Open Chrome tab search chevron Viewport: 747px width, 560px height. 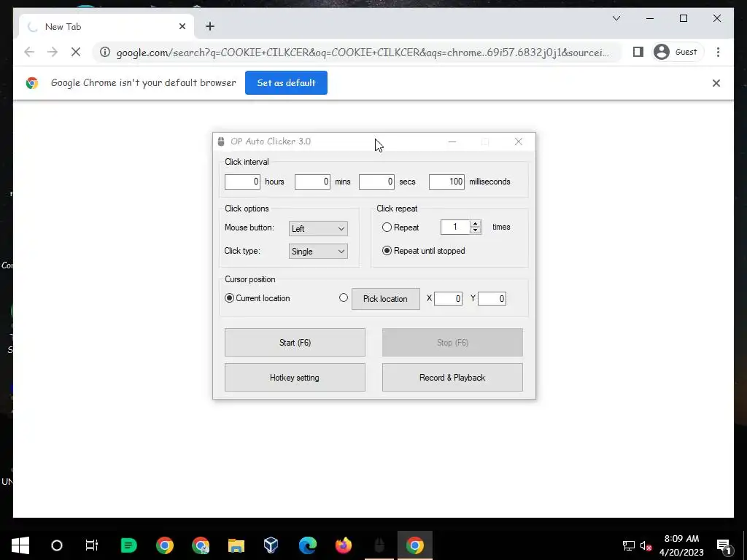pos(616,18)
